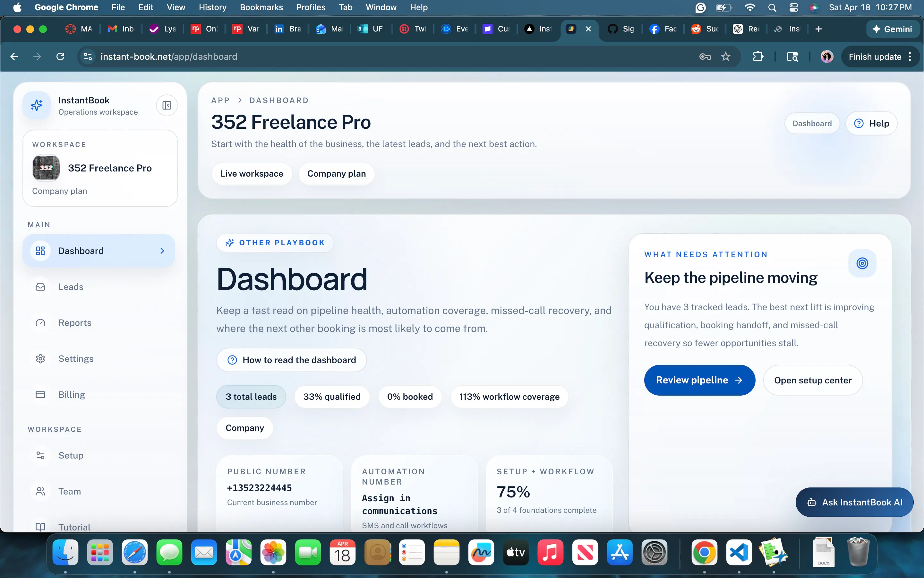Switch to the Facebook tab

tap(663, 29)
